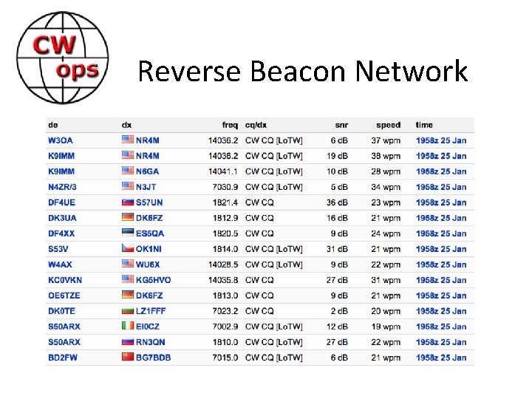
Task: Open dx callsign KG5HVO
Action: click(154, 280)
